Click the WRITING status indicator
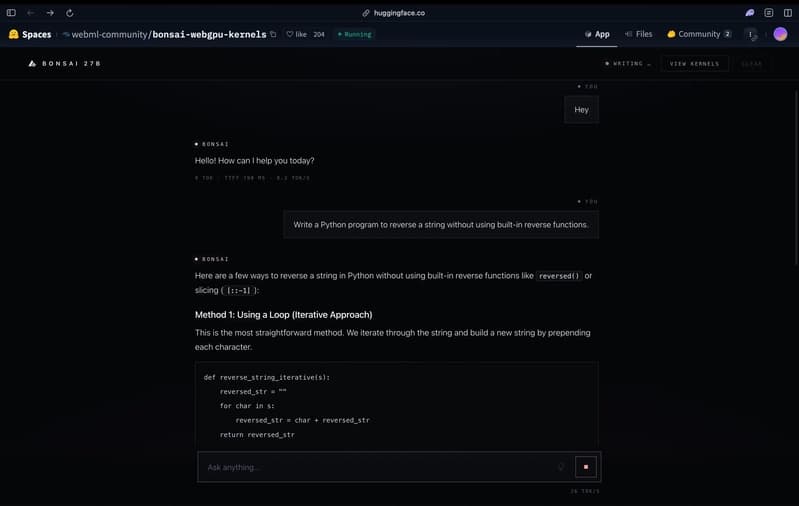 (627, 64)
